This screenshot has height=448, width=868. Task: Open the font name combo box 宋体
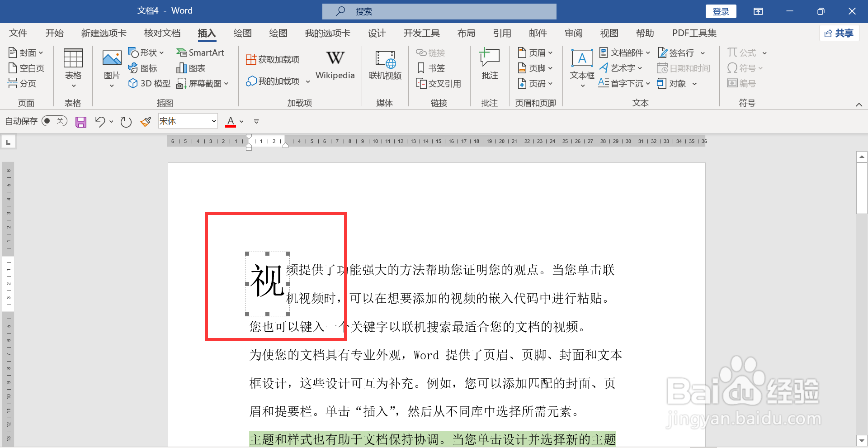click(x=188, y=121)
